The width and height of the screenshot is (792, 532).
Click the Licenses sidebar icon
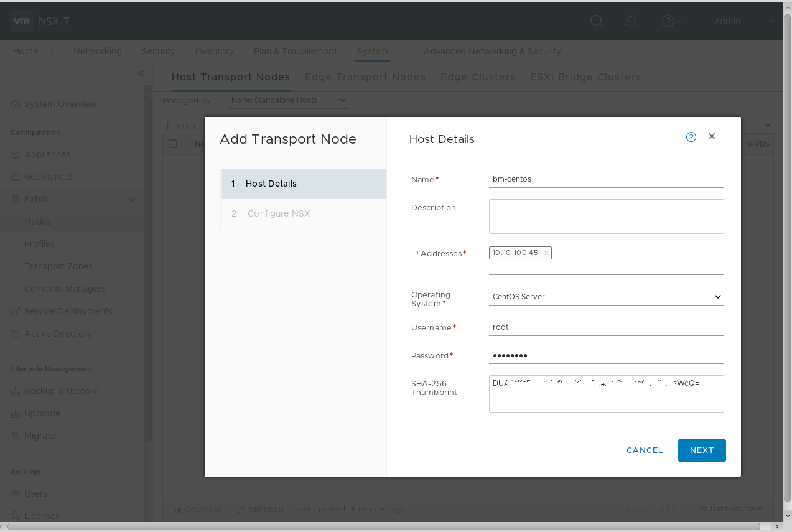16,516
